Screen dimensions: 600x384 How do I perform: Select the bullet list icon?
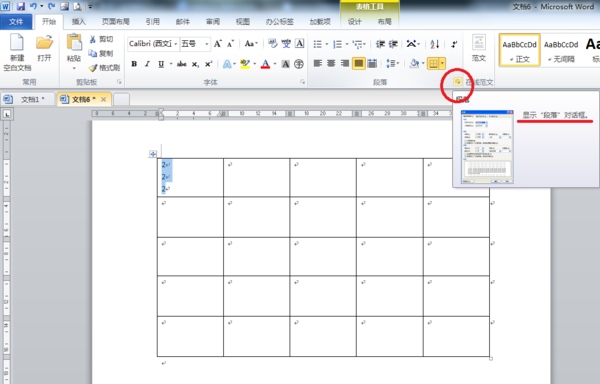318,44
